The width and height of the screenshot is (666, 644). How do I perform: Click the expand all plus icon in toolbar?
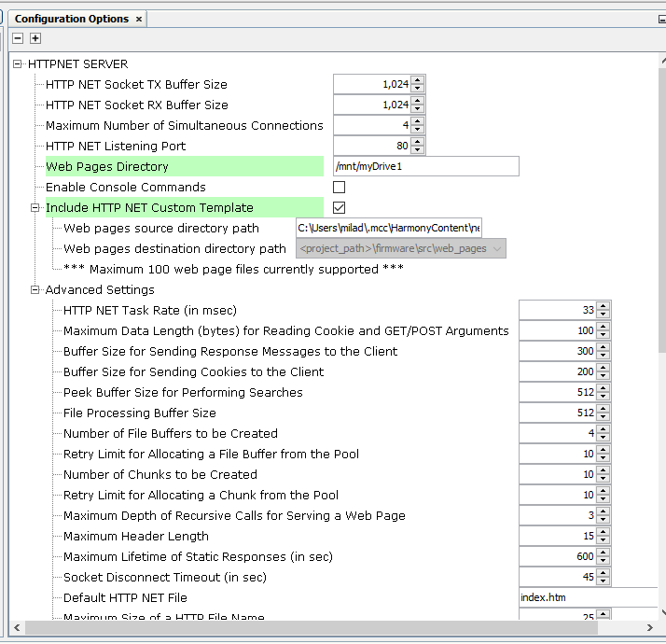(35, 38)
